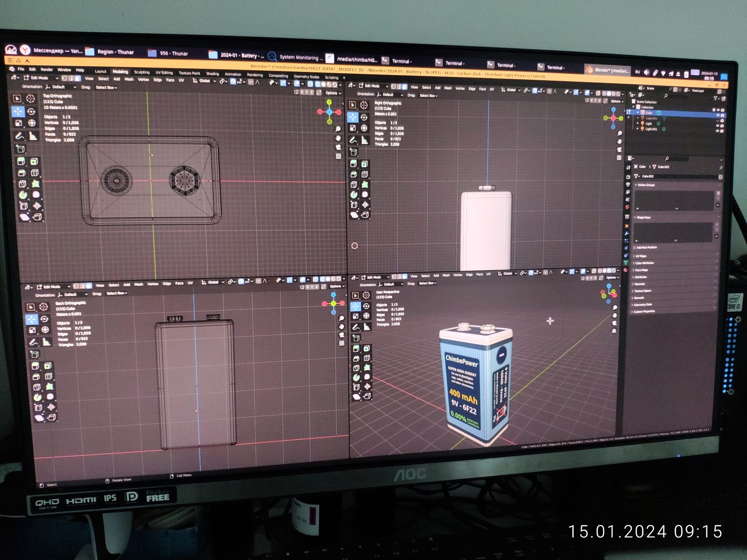Screen dimensions: 747x560
Task: Choose the Knife tool in Back Orthographic viewport
Action: (x=37, y=387)
